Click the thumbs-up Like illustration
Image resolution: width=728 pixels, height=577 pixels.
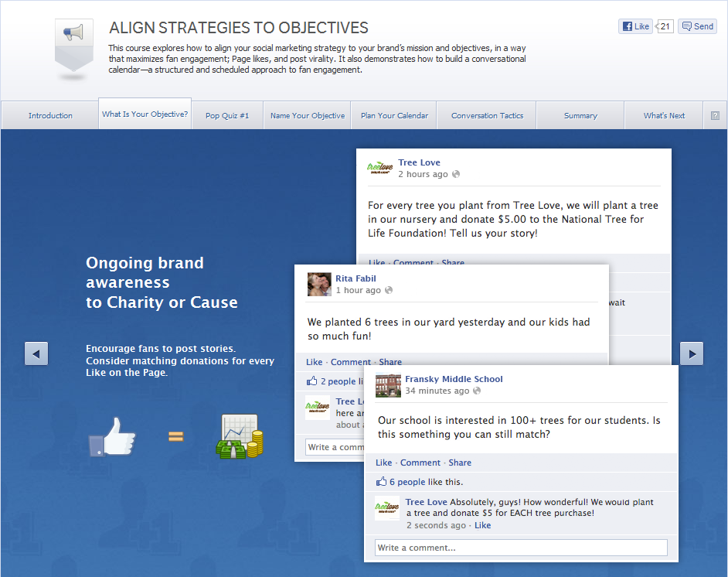[x=112, y=437]
